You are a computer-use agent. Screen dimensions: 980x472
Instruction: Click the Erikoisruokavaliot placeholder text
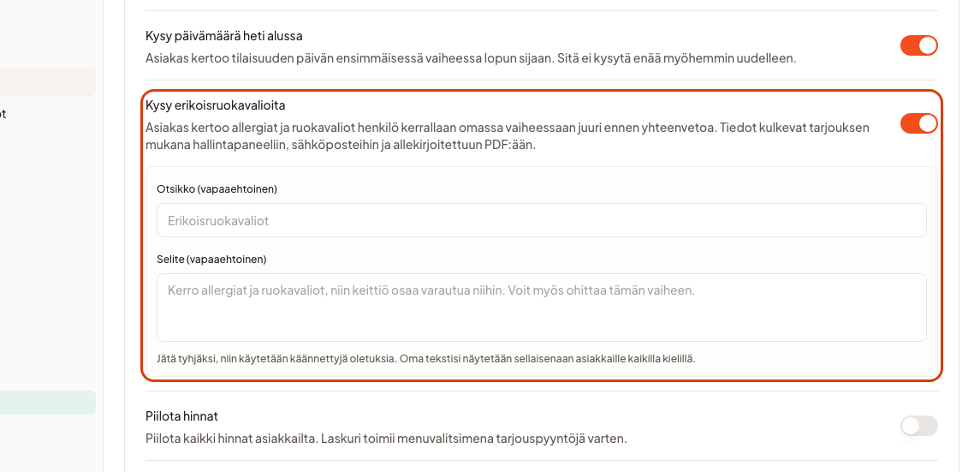[x=218, y=221]
